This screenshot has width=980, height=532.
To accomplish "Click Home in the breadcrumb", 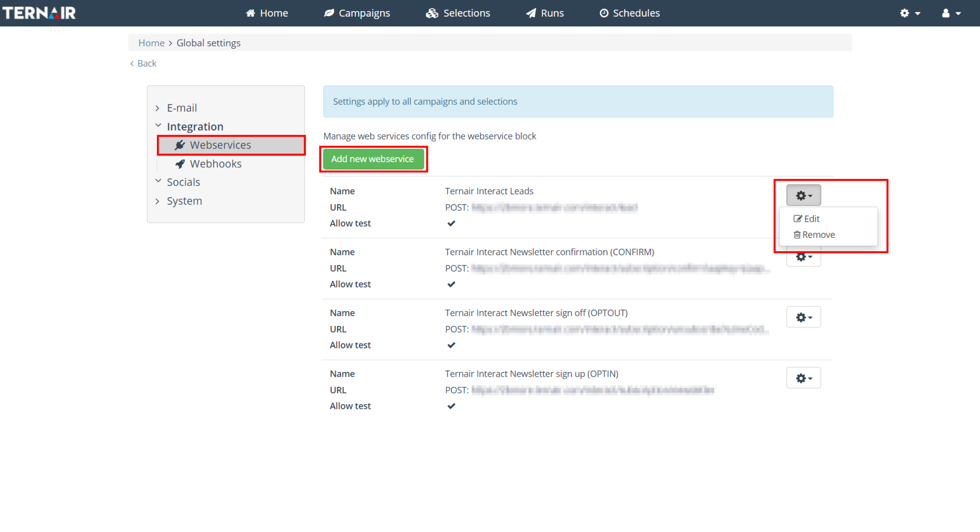I will pyautogui.click(x=151, y=43).
